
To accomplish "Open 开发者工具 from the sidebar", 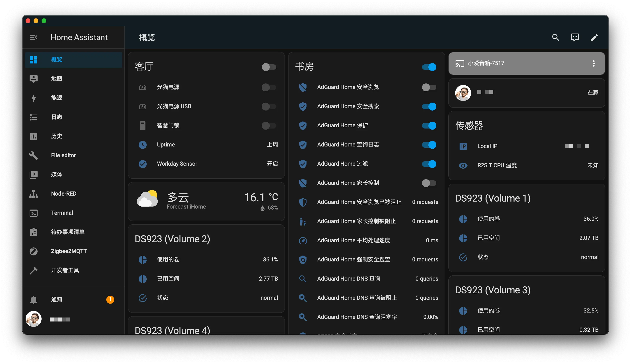I will [x=65, y=270].
